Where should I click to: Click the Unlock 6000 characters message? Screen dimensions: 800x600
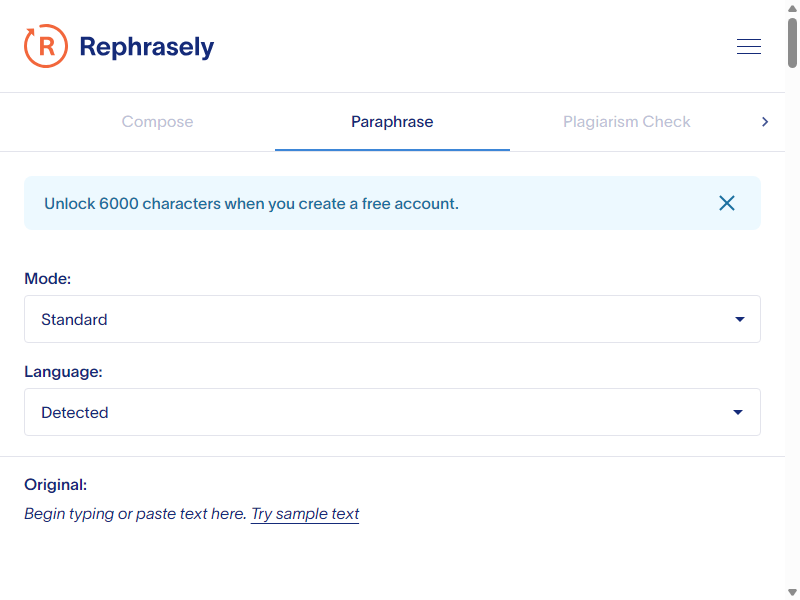pos(252,204)
